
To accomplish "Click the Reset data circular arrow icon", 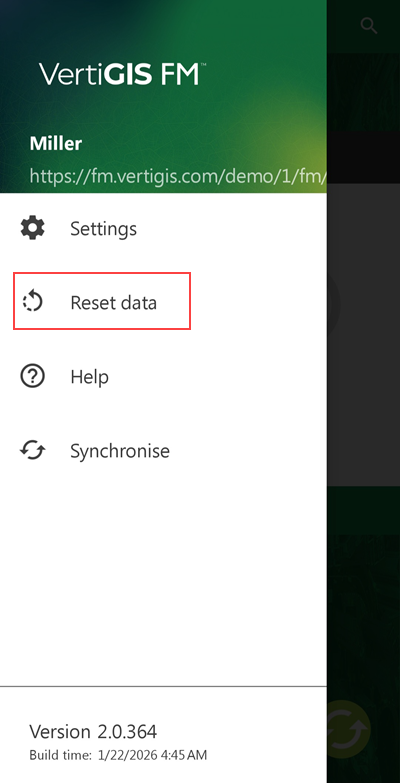I will [x=32, y=302].
